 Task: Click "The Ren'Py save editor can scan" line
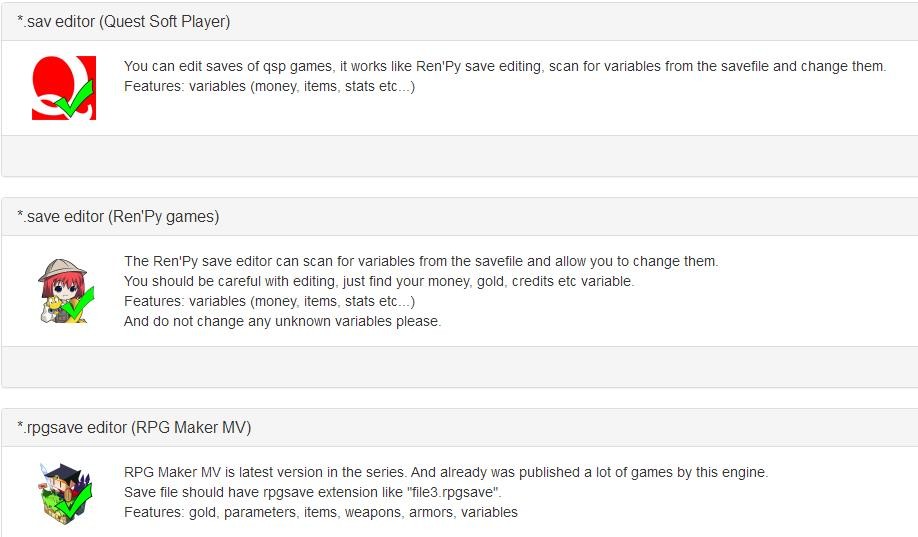tap(421, 261)
